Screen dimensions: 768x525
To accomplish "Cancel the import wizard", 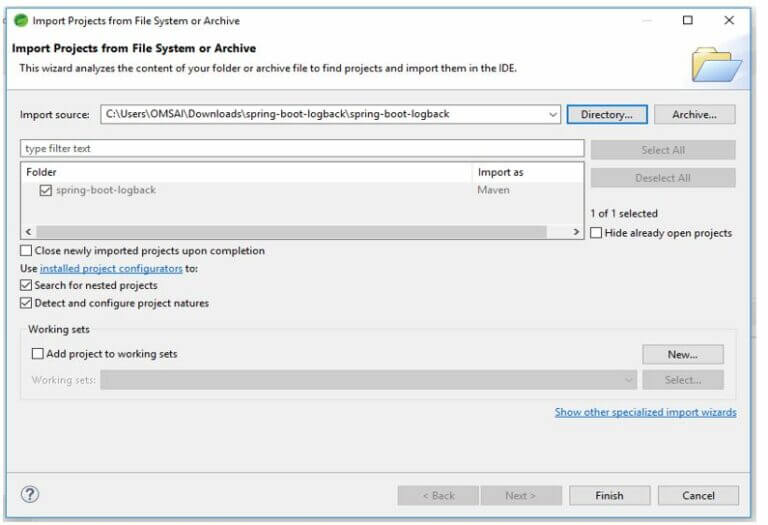I will click(x=698, y=496).
